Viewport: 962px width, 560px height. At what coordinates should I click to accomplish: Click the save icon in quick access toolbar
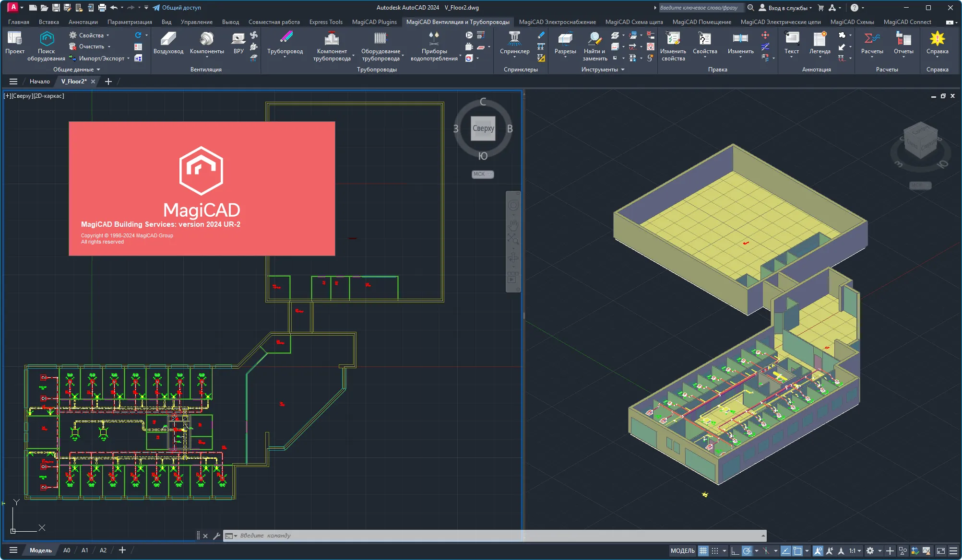pyautogui.click(x=56, y=8)
